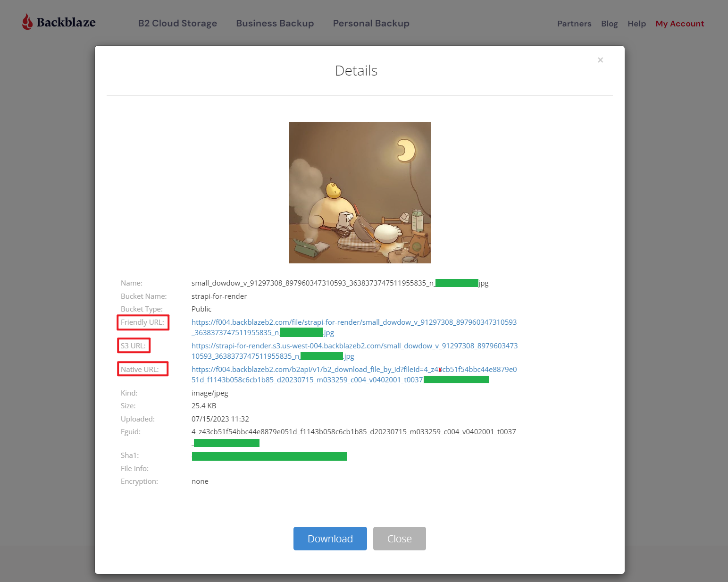This screenshot has width=728, height=582.
Task: Click the gray Close button
Action: pos(400,539)
